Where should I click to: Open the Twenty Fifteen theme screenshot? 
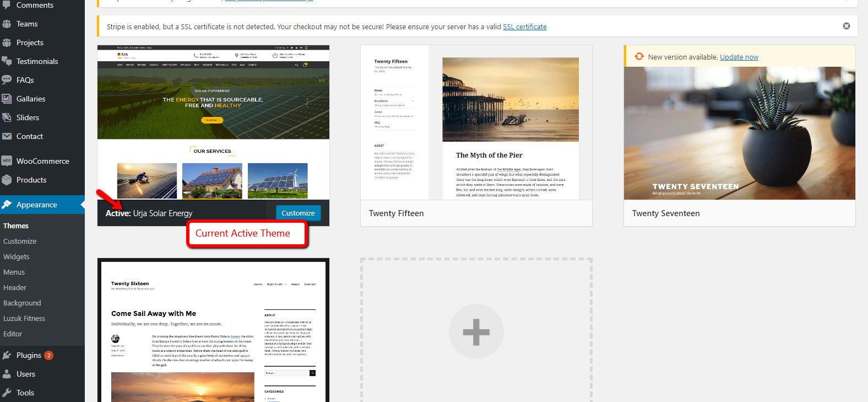point(476,122)
